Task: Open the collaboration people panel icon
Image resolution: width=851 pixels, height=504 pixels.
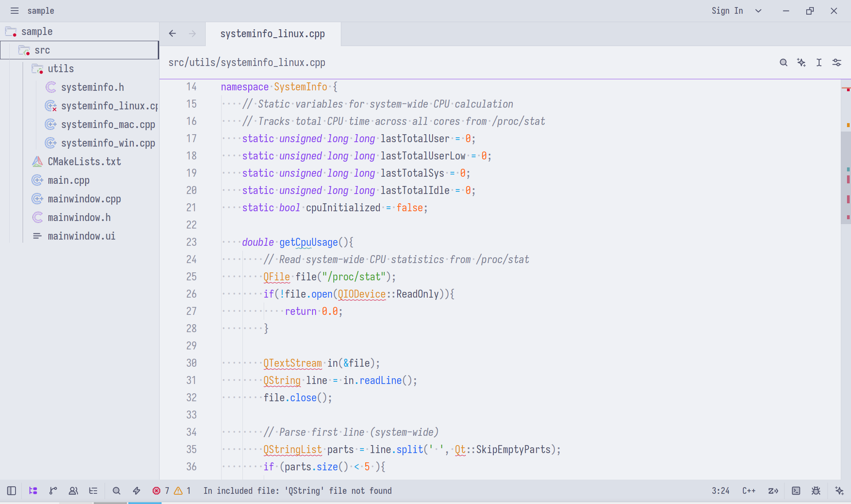Action: [x=74, y=491]
